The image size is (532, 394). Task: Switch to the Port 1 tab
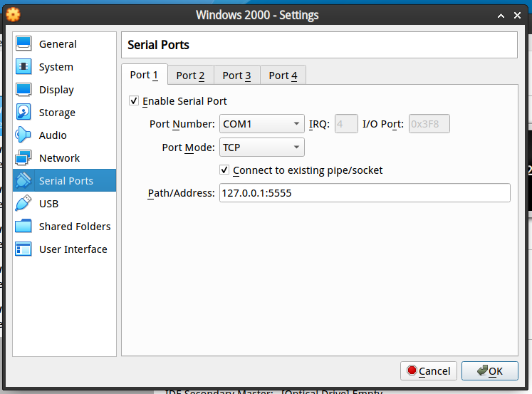pos(144,75)
